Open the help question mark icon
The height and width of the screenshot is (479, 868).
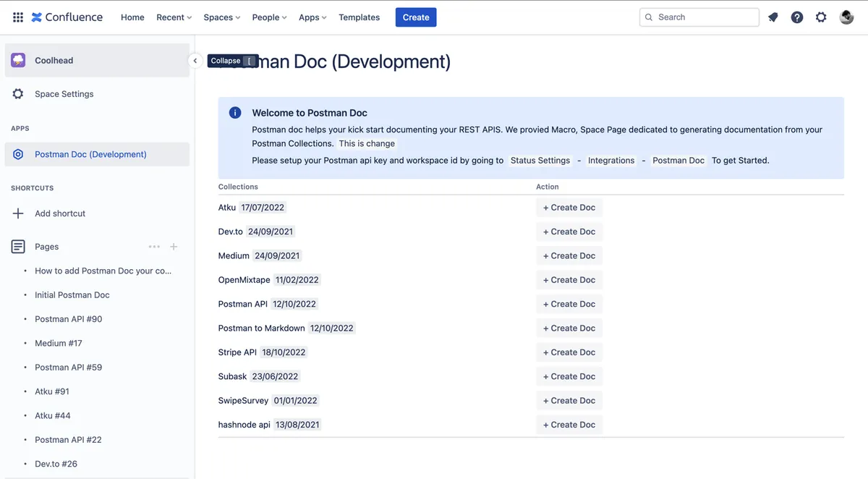(797, 17)
